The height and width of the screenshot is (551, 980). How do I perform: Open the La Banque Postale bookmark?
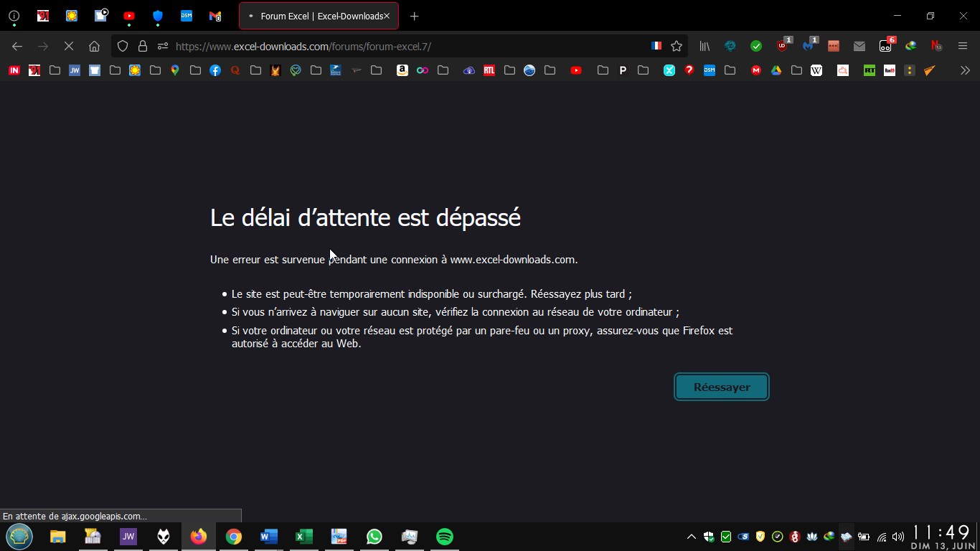tap(336, 70)
